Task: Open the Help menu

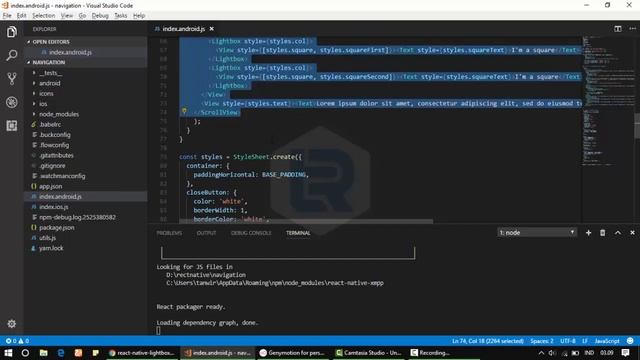Action: (139, 16)
